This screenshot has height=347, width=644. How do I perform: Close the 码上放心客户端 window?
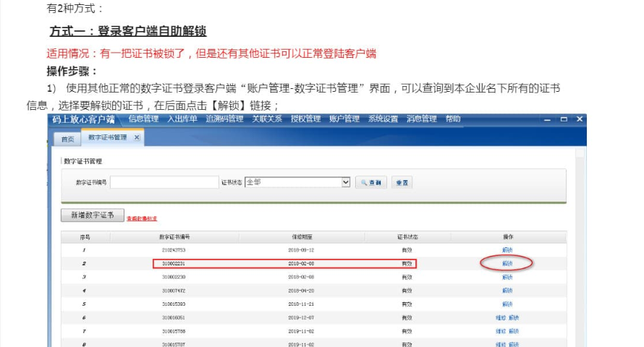[x=580, y=119]
